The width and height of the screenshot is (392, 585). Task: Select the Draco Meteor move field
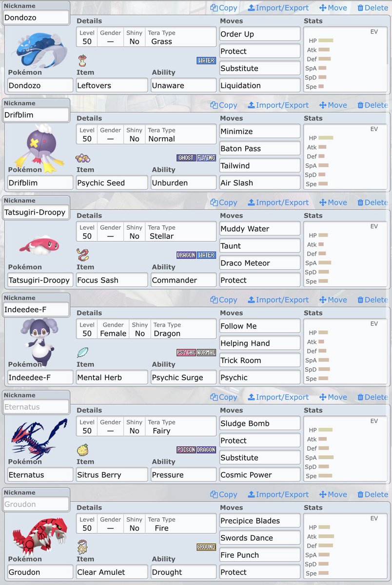point(260,263)
